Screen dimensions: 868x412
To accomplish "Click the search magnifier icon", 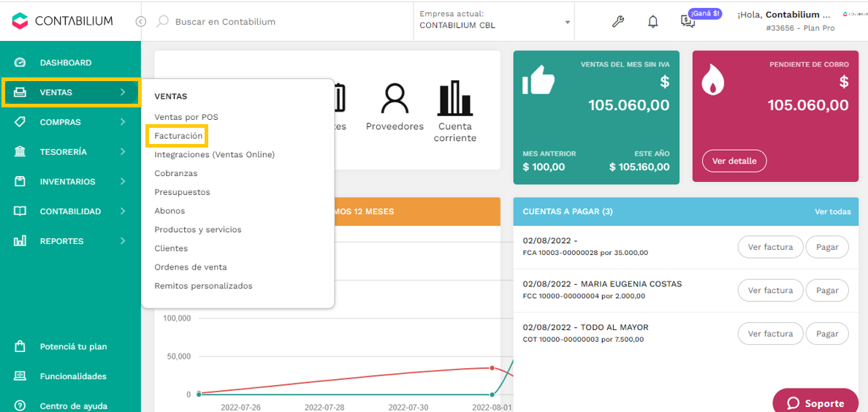I will click(162, 22).
